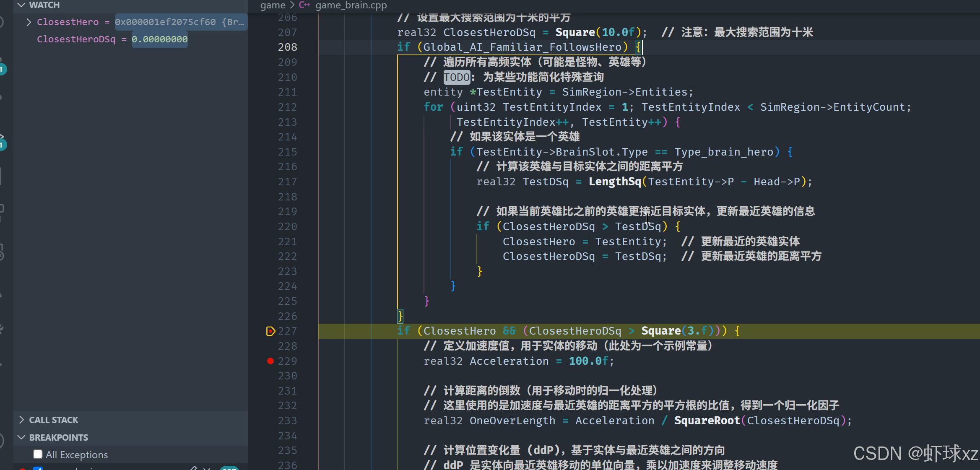Open game_brain.cpp breadcrumb item

point(351,5)
